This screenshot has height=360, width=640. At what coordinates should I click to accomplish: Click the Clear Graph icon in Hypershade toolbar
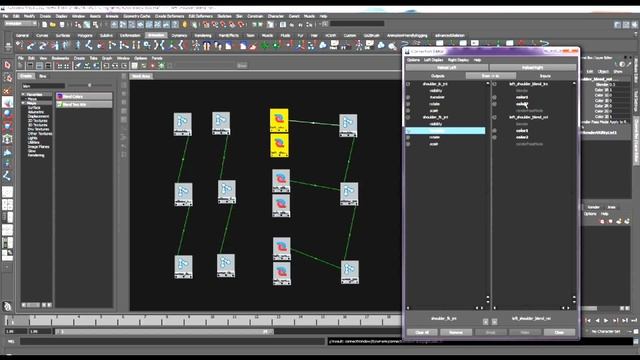[x=78, y=65]
